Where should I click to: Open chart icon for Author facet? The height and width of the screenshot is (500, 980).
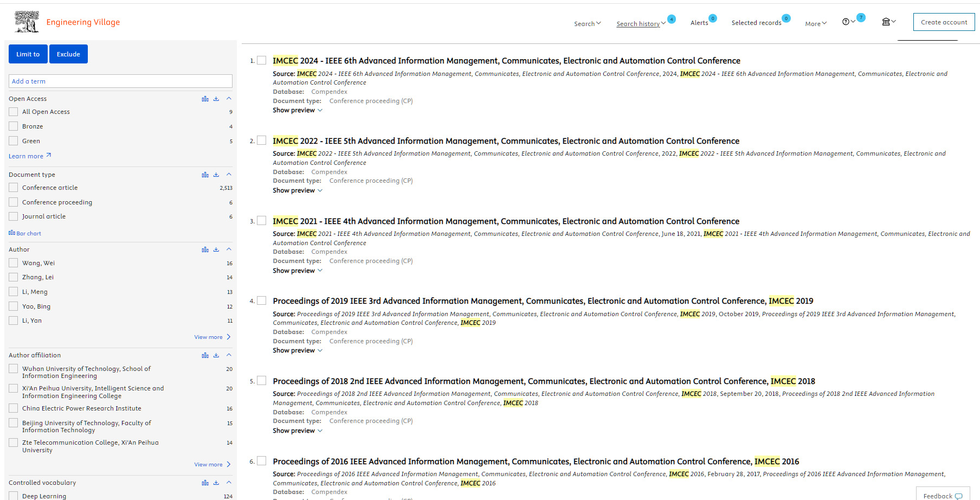coord(205,249)
